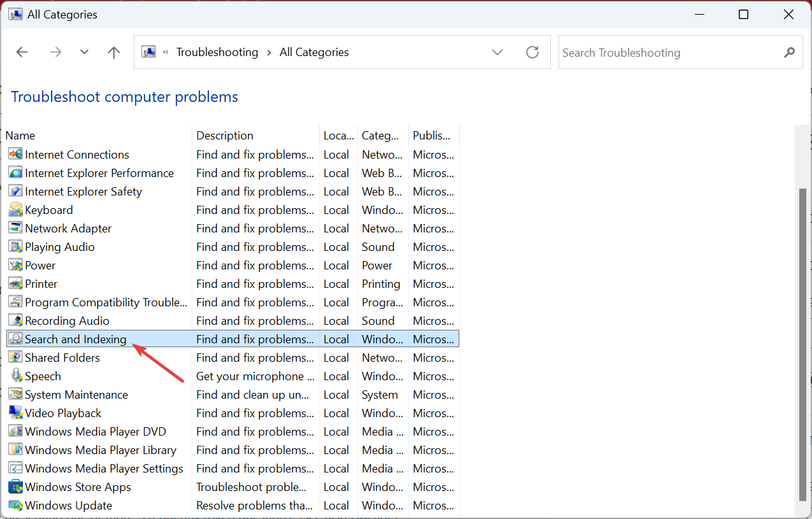This screenshot has height=519, width=812.
Task: Open the Playing Audio troubleshooter
Action: pyautogui.click(x=60, y=246)
